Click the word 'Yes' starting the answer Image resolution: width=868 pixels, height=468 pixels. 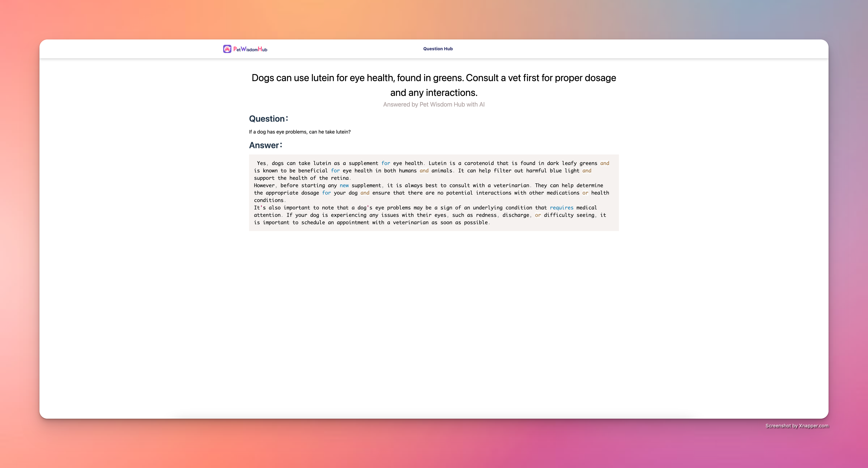(x=261, y=163)
